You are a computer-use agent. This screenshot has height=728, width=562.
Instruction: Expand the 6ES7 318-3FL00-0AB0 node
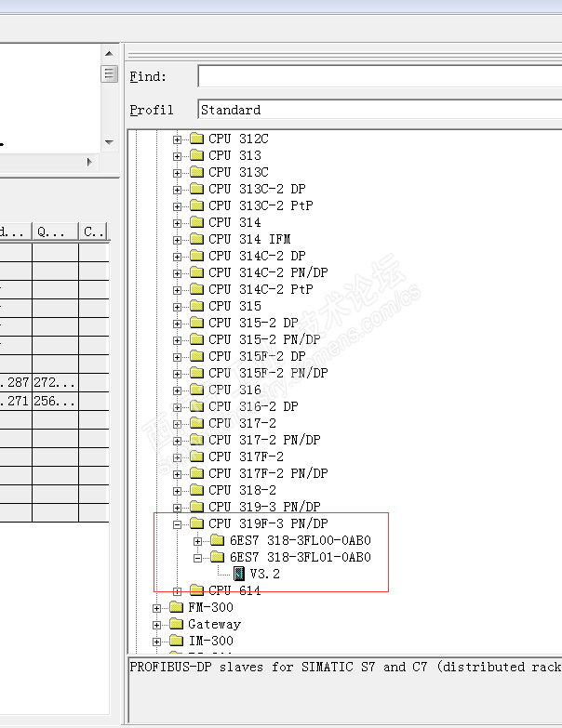pyautogui.click(x=197, y=541)
